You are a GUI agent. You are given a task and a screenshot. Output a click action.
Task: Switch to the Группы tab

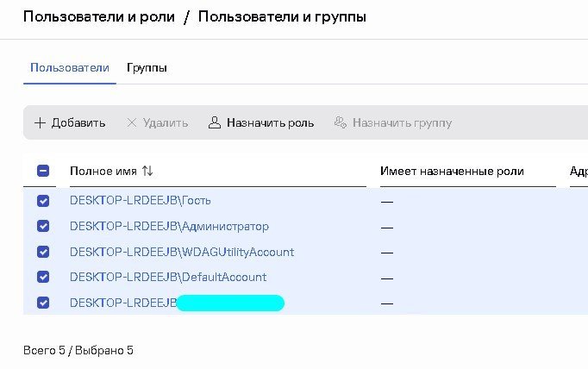click(x=147, y=68)
